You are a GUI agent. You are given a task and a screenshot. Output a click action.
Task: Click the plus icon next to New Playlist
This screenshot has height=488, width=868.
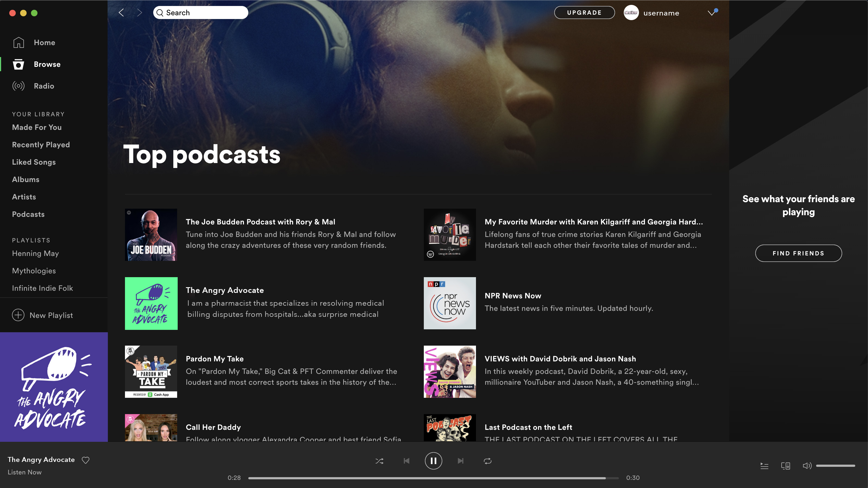[18, 315]
